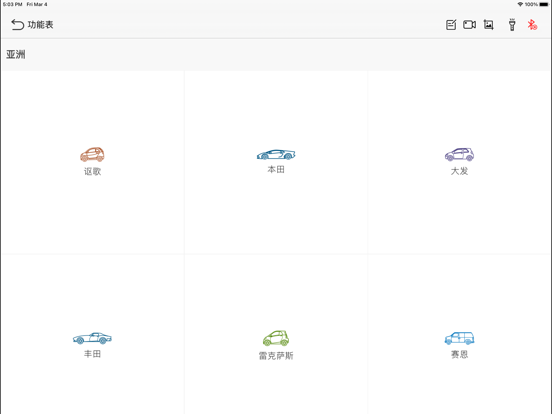Select the blue coupe icon for 丰田

click(92, 338)
